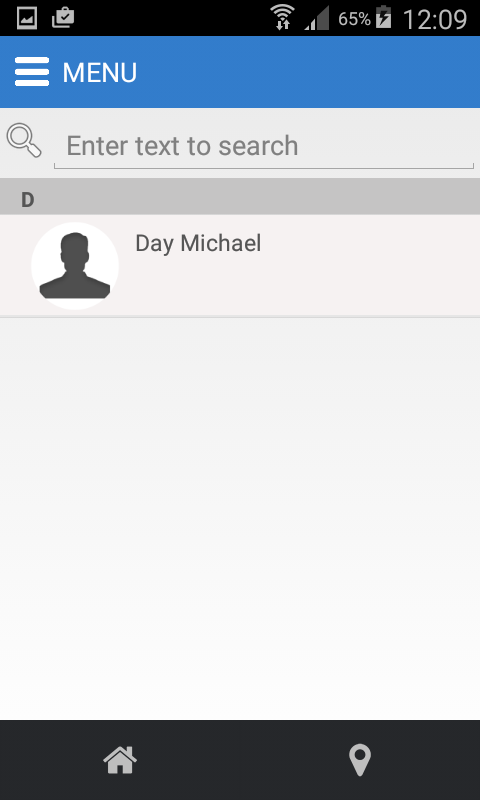The width and height of the screenshot is (480, 800).
Task: Select the D section header
Action: click(240, 196)
